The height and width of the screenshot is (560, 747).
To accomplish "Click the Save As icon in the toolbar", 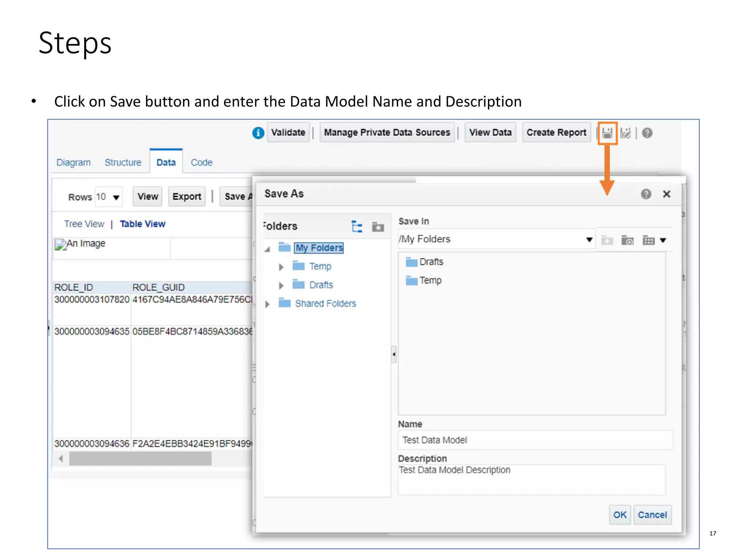I will tap(626, 133).
